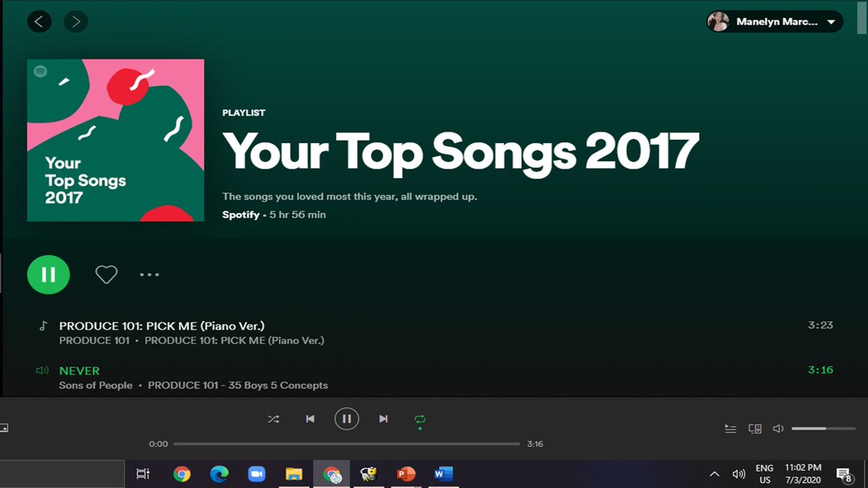
Task: Adjust the Spotify volume slider
Action: [x=822, y=429]
